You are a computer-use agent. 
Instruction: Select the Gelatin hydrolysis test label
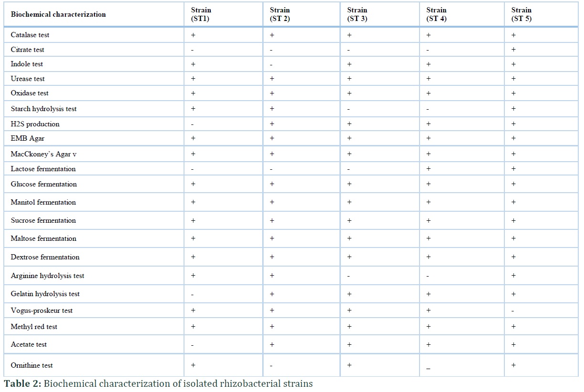45,294
